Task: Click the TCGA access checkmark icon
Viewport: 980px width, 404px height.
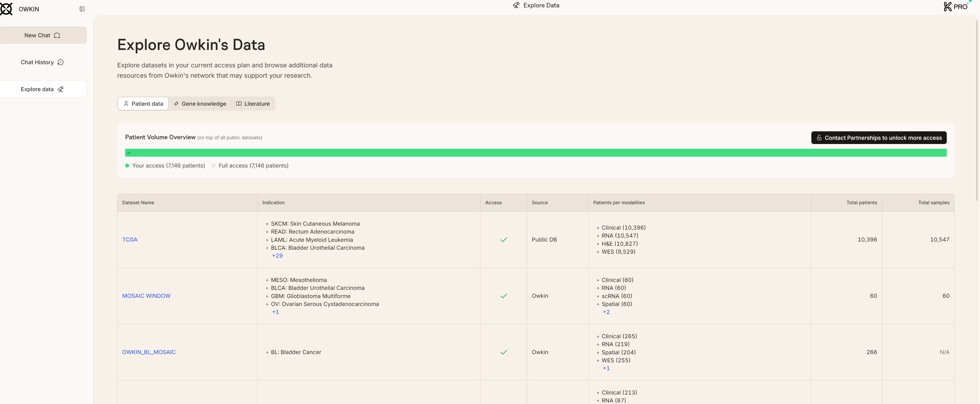Action: click(503, 239)
